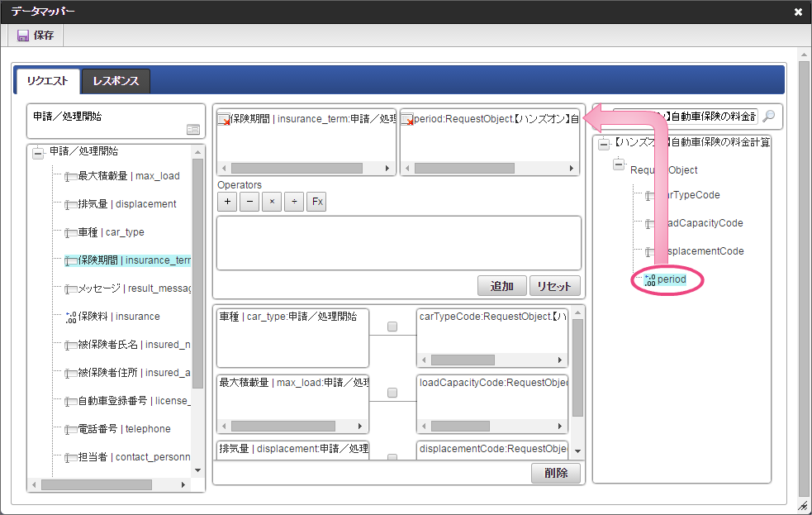The height and width of the screenshot is (515, 812).
Task: Collapse the RequestObject node
Action: click(x=619, y=165)
